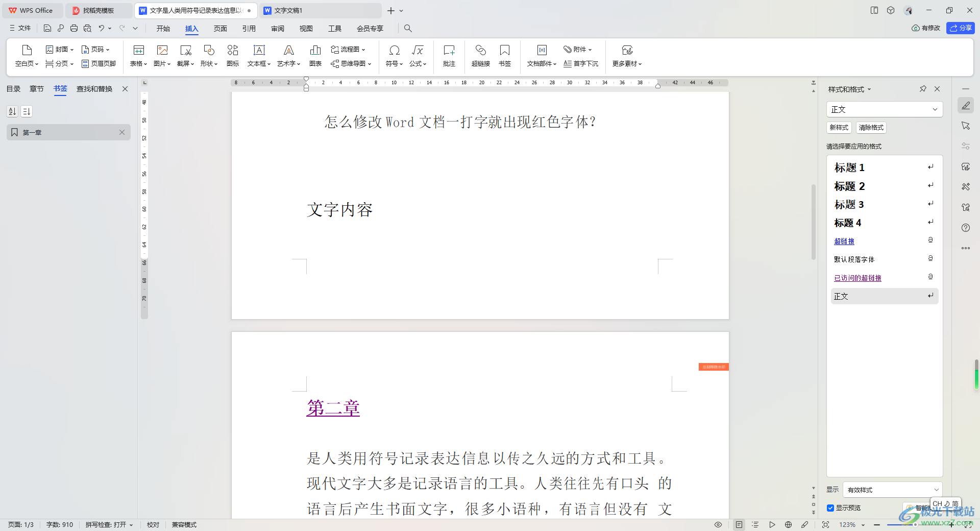Click the save icon in quick toolbar

(47, 29)
